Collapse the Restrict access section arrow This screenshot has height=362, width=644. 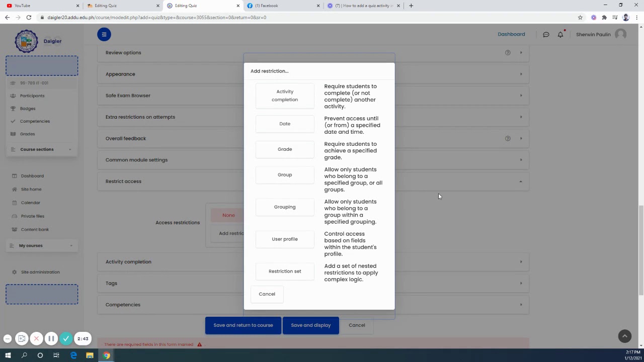click(x=521, y=182)
